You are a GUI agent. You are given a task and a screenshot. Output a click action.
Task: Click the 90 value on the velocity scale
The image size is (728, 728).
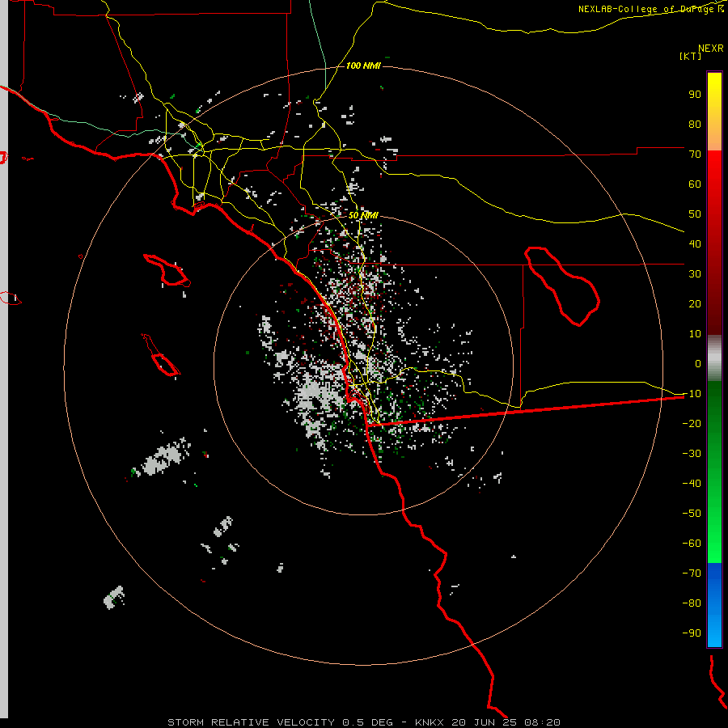click(x=695, y=95)
